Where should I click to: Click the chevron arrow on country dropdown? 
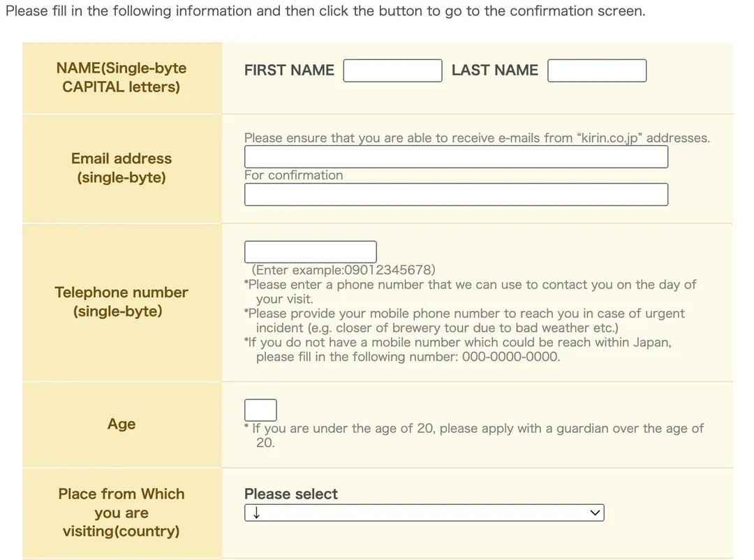pos(595,513)
